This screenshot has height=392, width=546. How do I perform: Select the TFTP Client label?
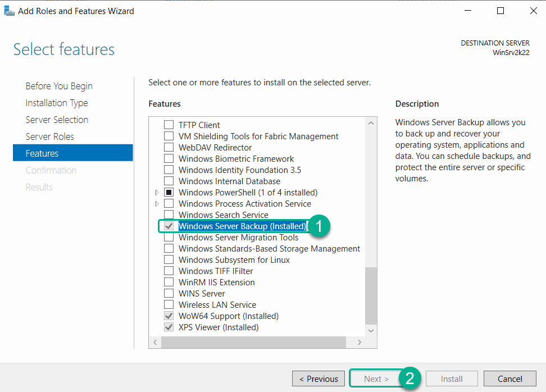[199, 125]
